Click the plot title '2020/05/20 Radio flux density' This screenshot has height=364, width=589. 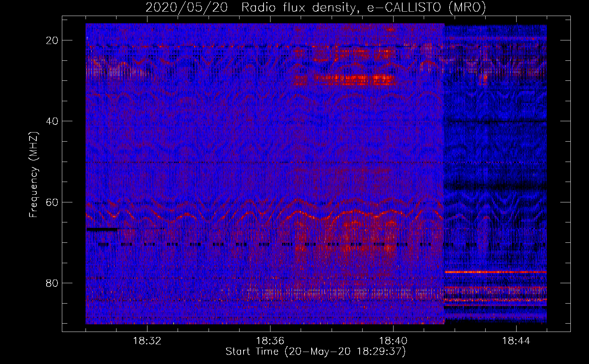[x=316, y=7]
